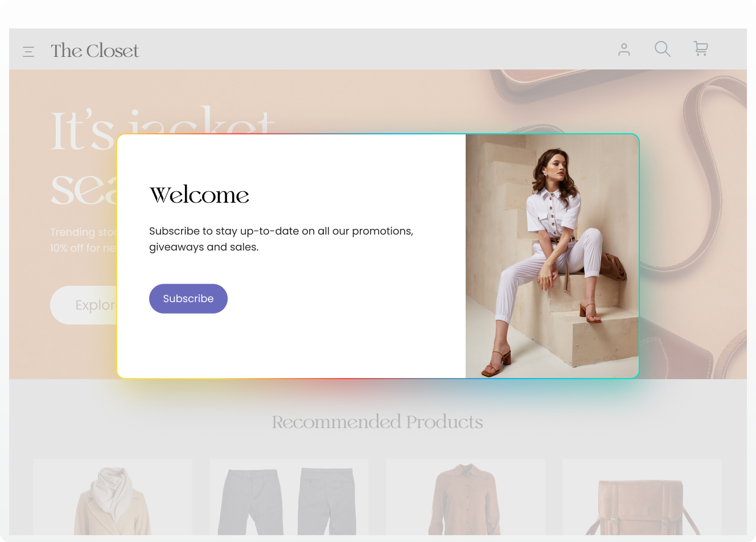Image resolution: width=756 pixels, height=542 pixels.
Task: Open the shopping cart icon
Action: tap(701, 48)
